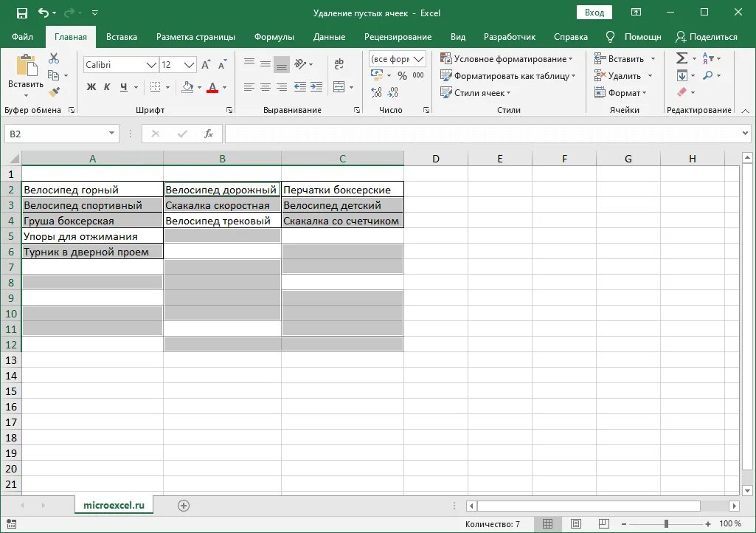This screenshot has height=533, width=756.
Task: Click the Вход sign-in button
Action: tap(594, 13)
